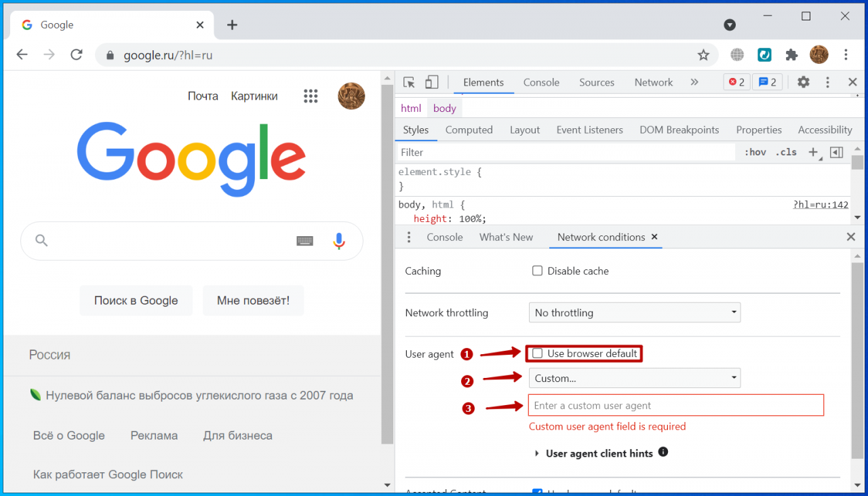Open DevTools customize three-dot menu
The height and width of the screenshot is (496, 868).
pyautogui.click(x=827, y=82)
